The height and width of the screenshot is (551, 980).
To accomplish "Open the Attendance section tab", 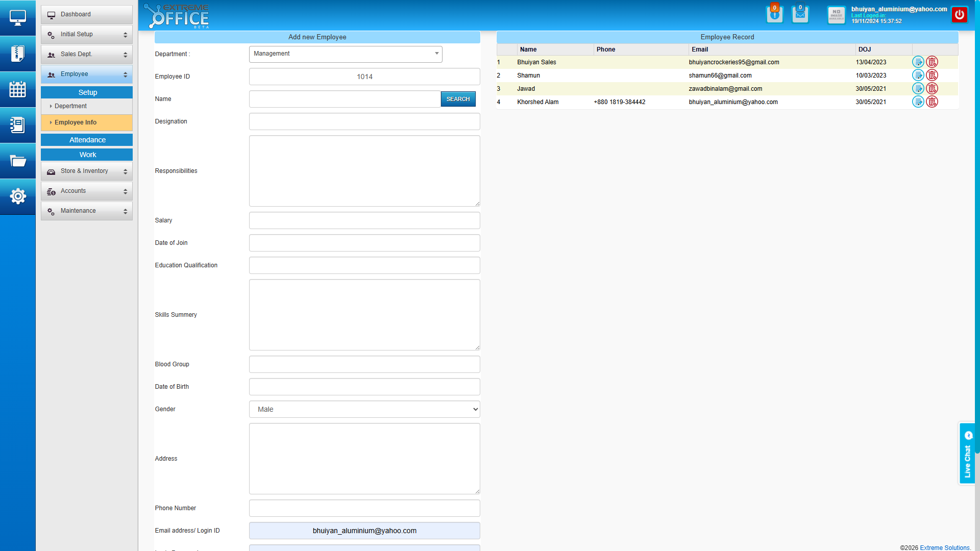I will tap(87, 140).
